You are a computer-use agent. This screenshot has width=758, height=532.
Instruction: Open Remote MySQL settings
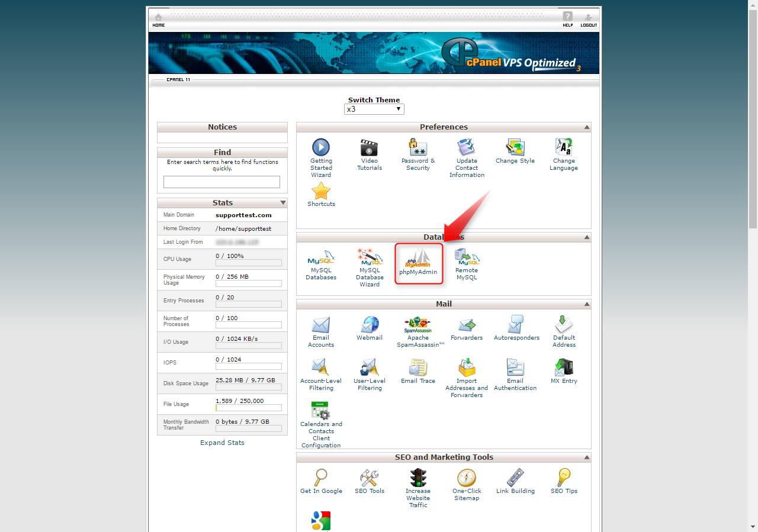tap(467, 263)
